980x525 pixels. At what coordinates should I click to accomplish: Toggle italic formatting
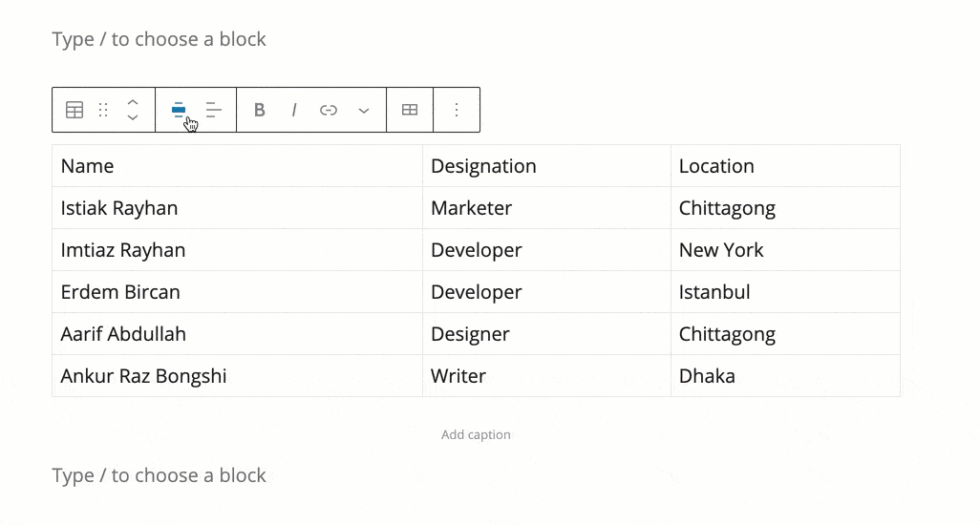point(294,110)
